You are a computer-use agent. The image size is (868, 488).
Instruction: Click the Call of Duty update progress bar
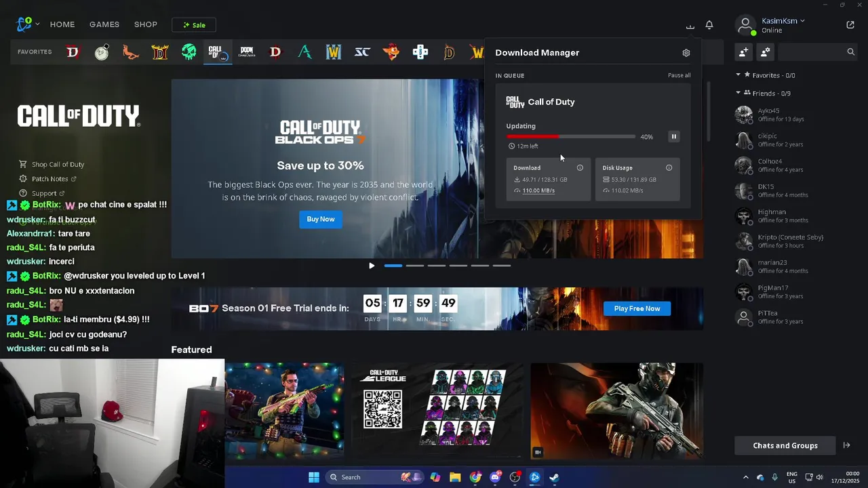571,136
